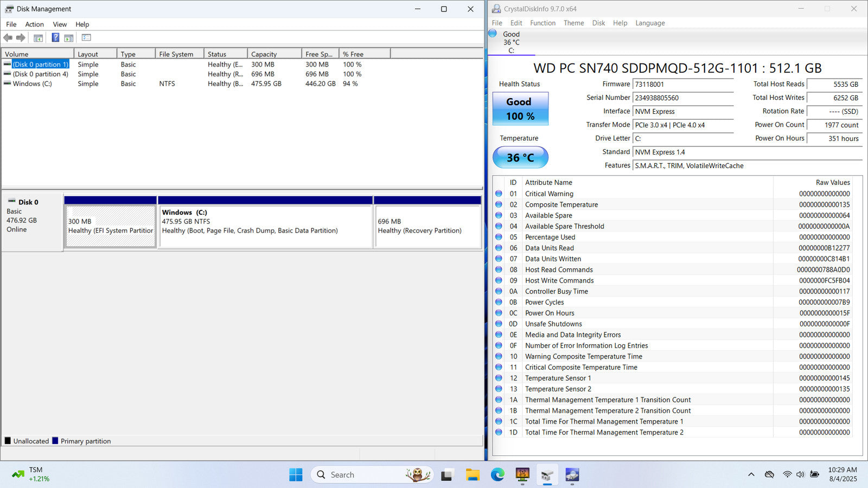868x488 pixels.
Task: Expand the hidden system tray icons chevron
Action: [751, 474]
